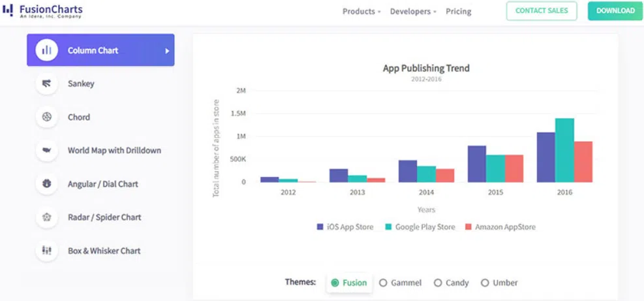Viewport: 644px width, 301px height.
Task: Click the Angular / Dial Chart icon
Action: 47,184
